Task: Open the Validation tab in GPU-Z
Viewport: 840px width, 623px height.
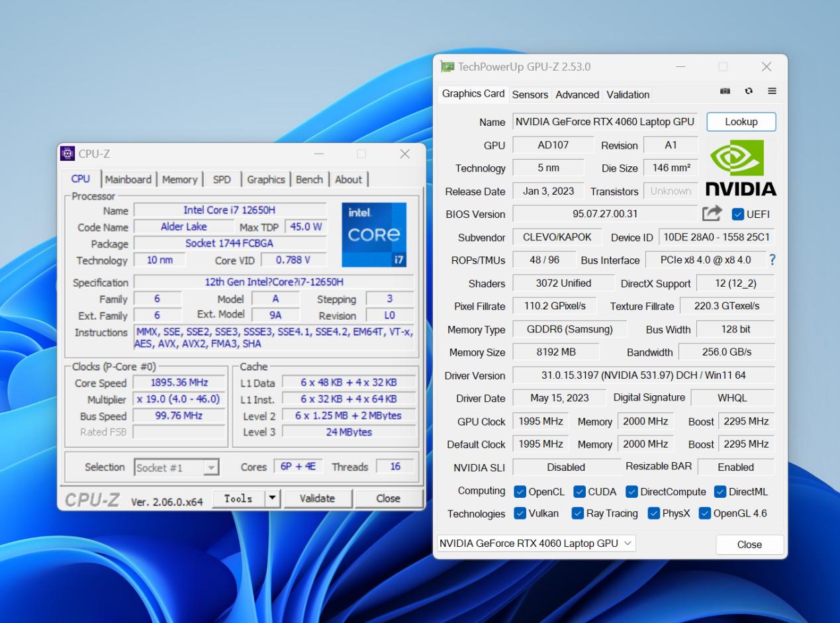Action: click(x=628, y=95)
